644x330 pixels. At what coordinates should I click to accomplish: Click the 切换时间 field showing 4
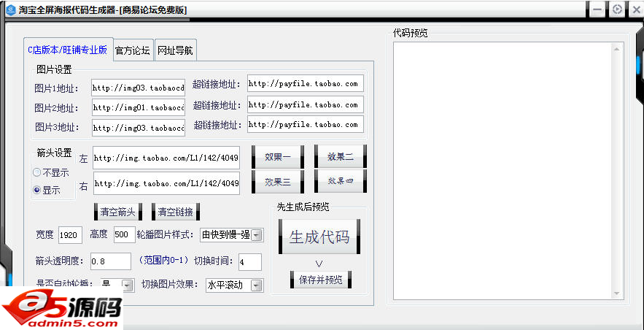[249, 262]
